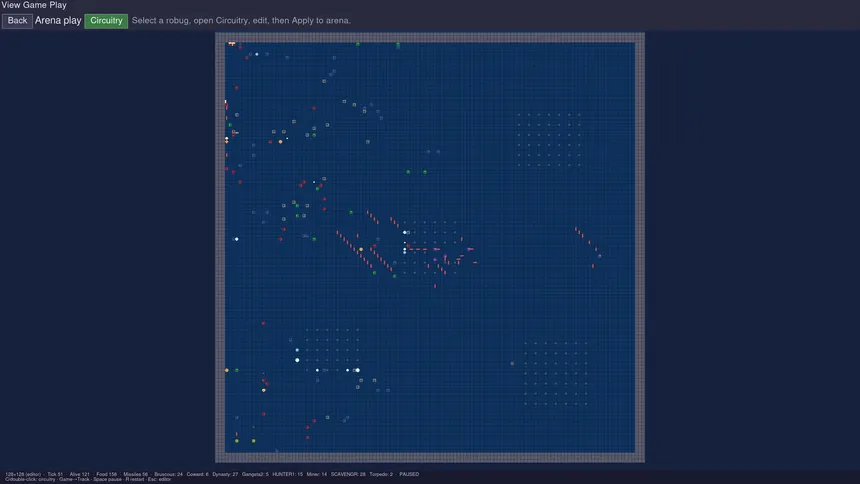Click the '128x128 (editor)' status entry
The height and width of the screenshot is (484, 860).
[23, 475]
